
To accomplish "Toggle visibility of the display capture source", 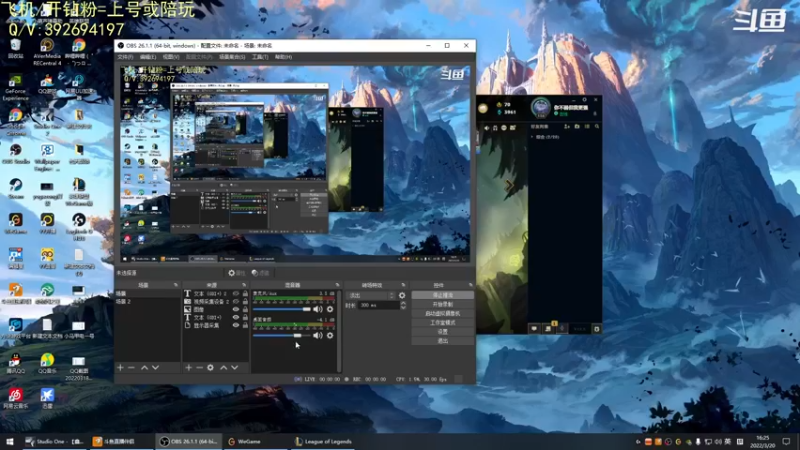I will point(236,325).
